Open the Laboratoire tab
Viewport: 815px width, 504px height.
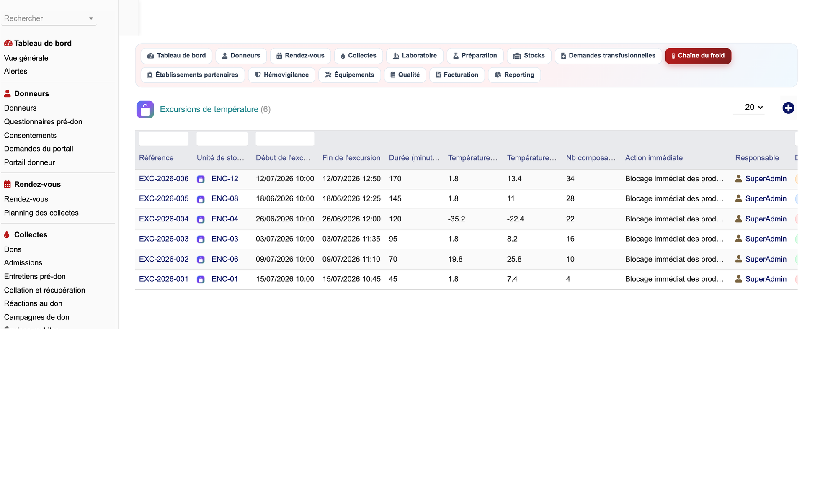click(415, 56)
